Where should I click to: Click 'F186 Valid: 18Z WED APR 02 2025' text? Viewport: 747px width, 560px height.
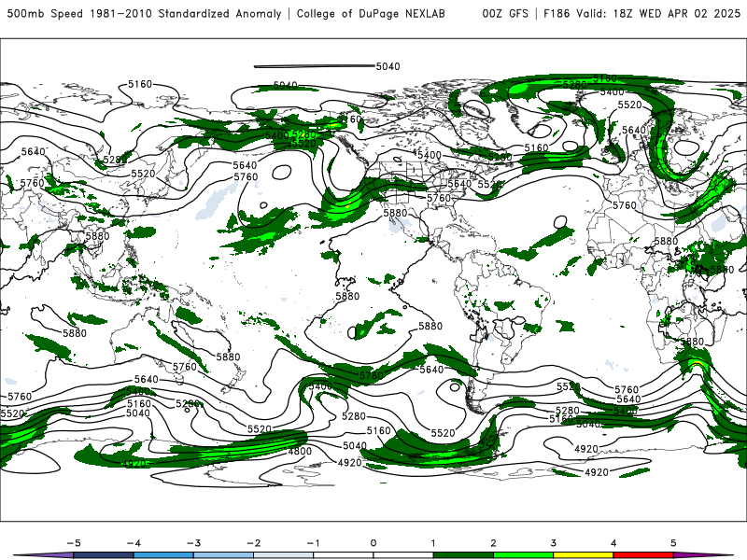(x=641, y=13)
